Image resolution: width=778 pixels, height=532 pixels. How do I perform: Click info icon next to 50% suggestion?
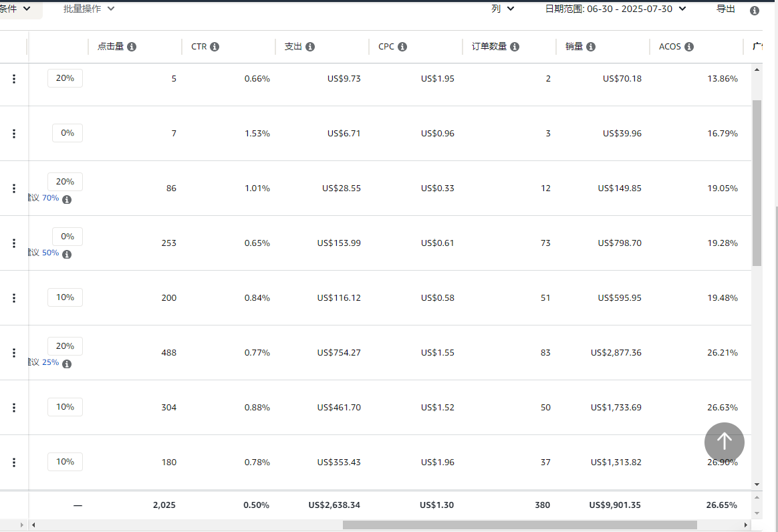tap(67, 255)
